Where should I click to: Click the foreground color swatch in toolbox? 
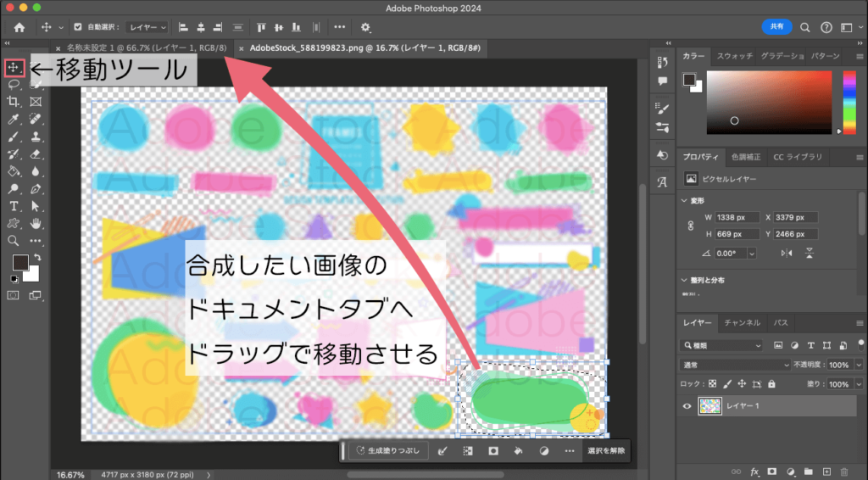tap(20, 262)
